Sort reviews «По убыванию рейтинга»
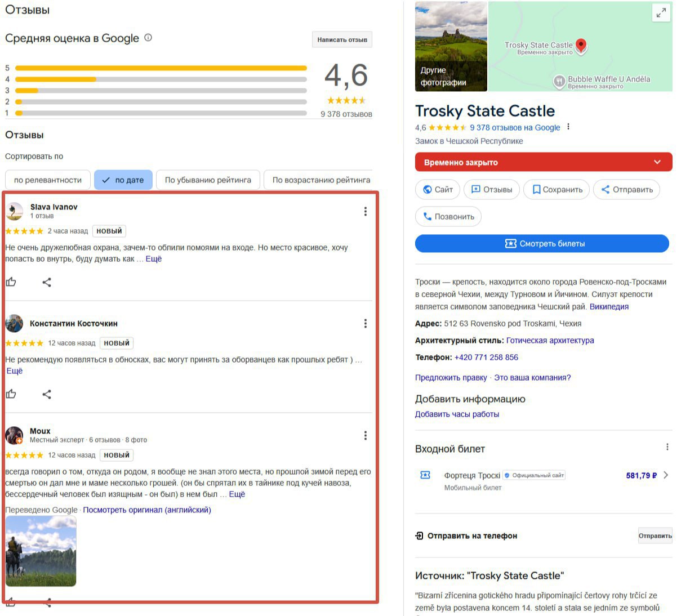 coord(208,180)
